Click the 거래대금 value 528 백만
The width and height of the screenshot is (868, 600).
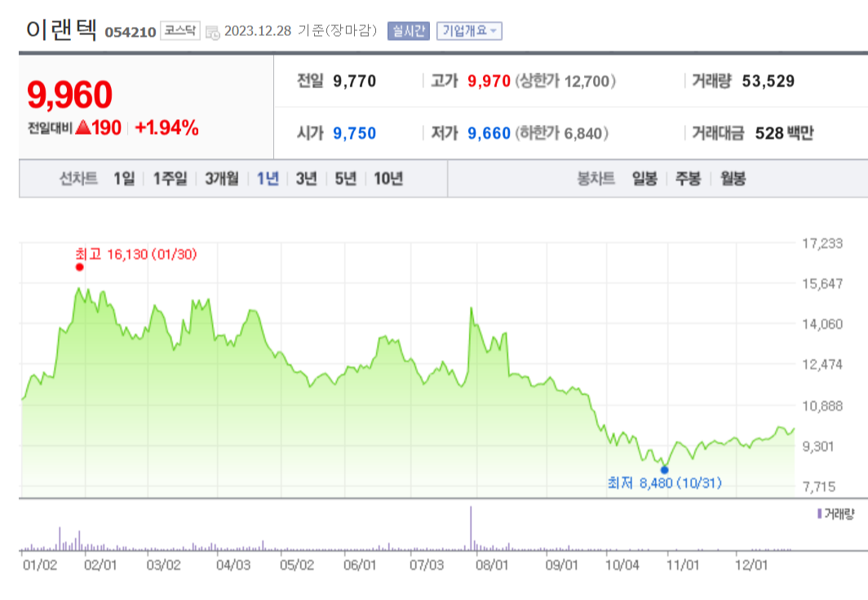(785, 134)
